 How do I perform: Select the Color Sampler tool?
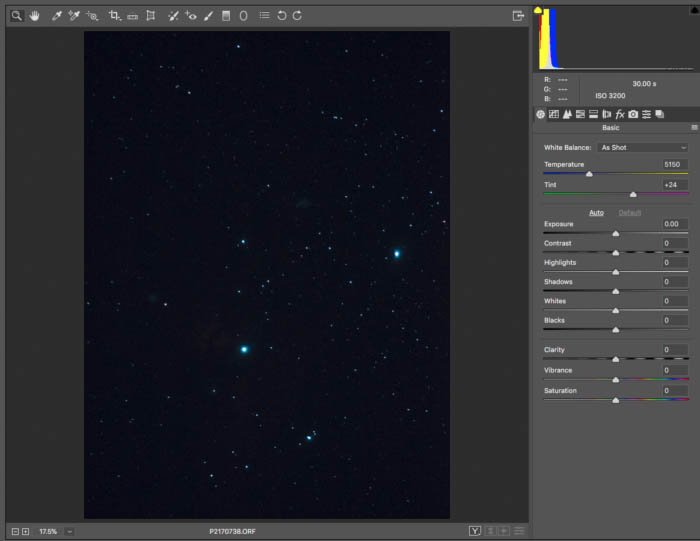pyautogui.click(x=74, y=16)
